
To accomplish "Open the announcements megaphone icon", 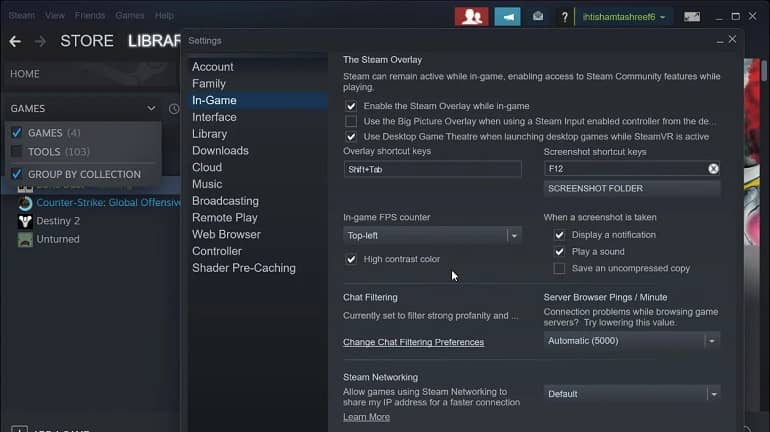I will tap(507, 17).
